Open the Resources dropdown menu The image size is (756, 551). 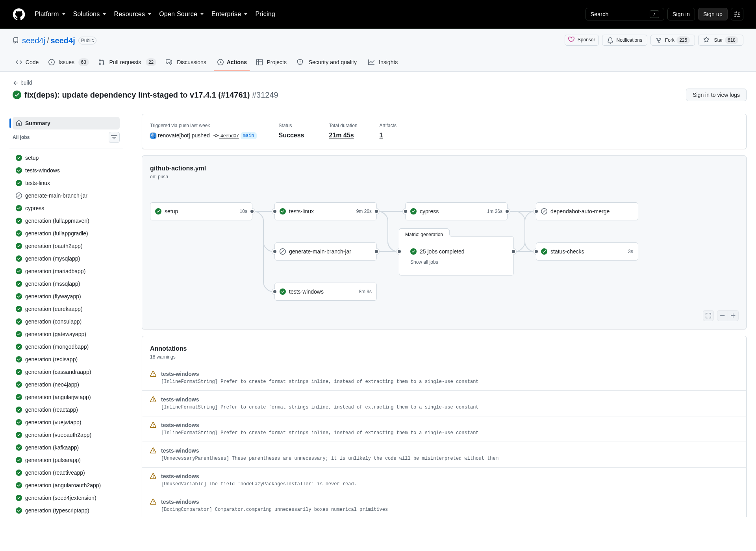click(x=132, y=14)
